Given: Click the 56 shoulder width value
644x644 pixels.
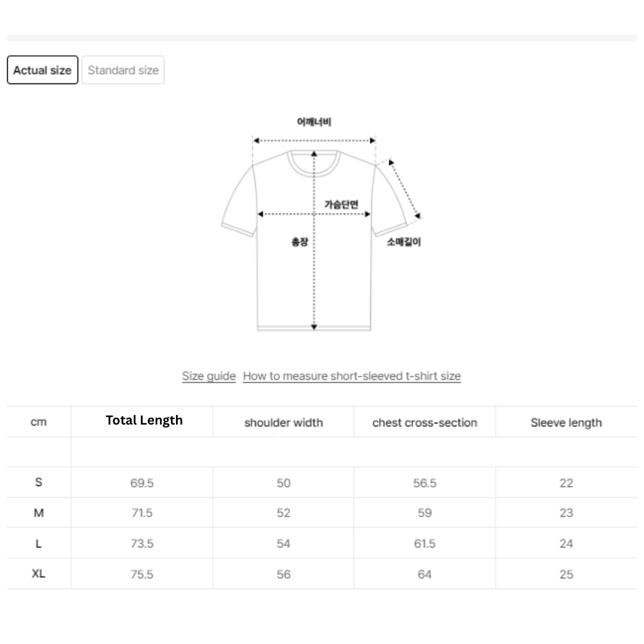Looking at the screenshot, I should click(283, 574).
